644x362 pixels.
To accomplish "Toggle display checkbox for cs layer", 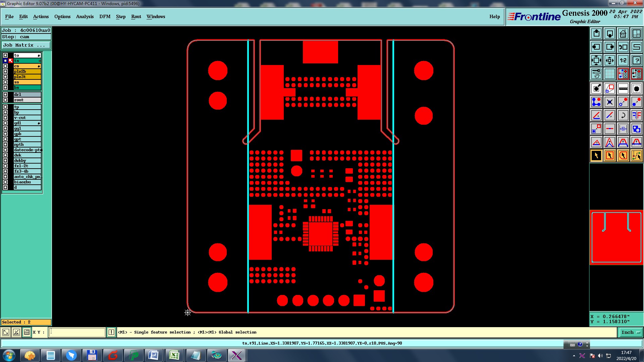I will [5, 66].
